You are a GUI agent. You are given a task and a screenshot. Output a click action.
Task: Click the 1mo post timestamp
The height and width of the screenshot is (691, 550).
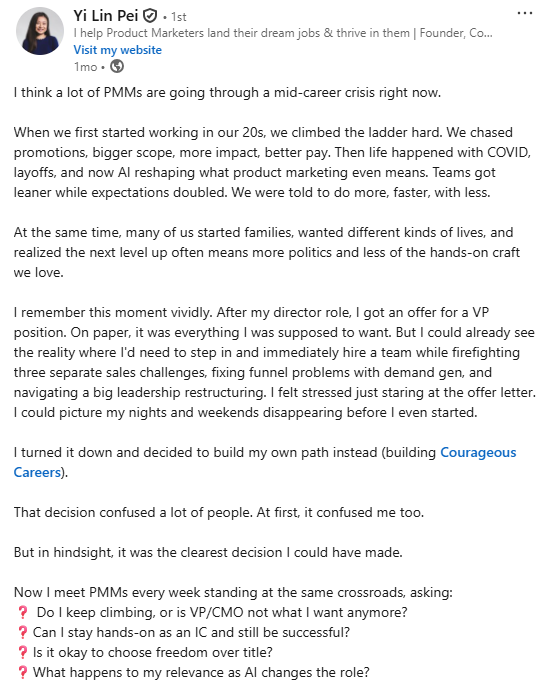(85, 67)
